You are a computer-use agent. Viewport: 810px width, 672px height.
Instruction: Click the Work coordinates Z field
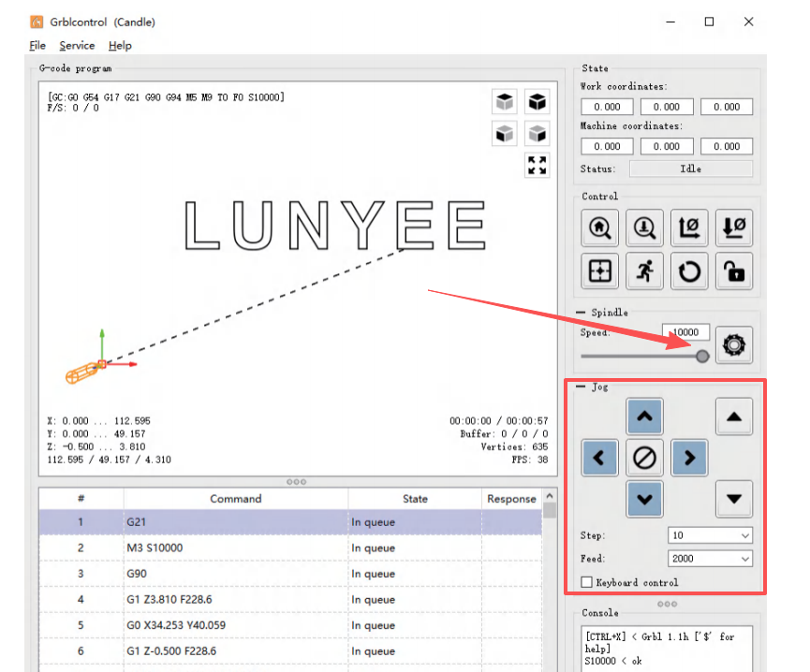click(727, 107)
